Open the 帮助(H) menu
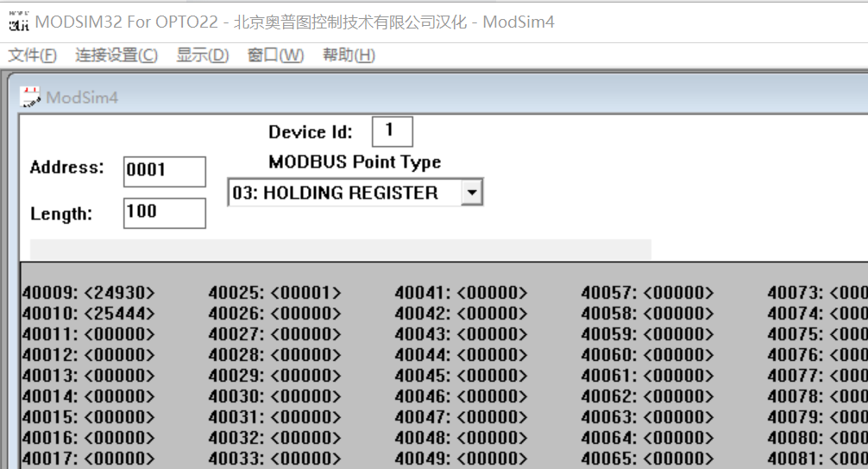 349,55
